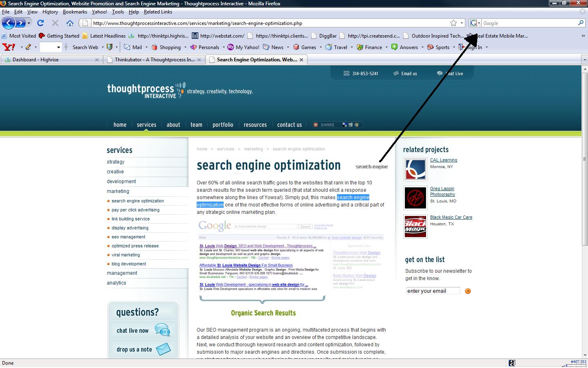This screenshot has height=368, width=588.
Task: Go to portfolio in site navigation
Action: point(223,125)
